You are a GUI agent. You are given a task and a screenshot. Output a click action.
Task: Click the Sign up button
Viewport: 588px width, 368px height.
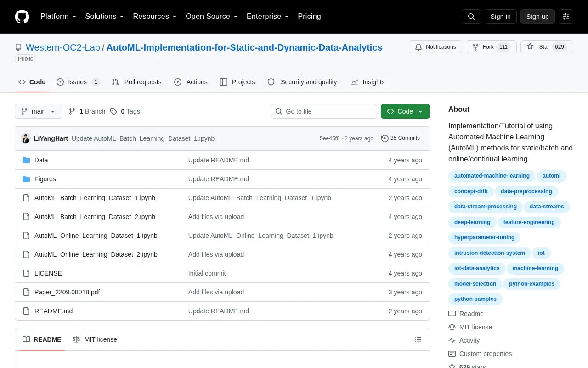click(x=537, y=17)
